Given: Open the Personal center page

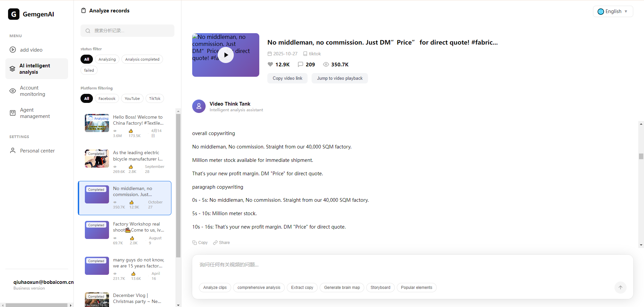Looking at the screenshot, I should 37,151.
